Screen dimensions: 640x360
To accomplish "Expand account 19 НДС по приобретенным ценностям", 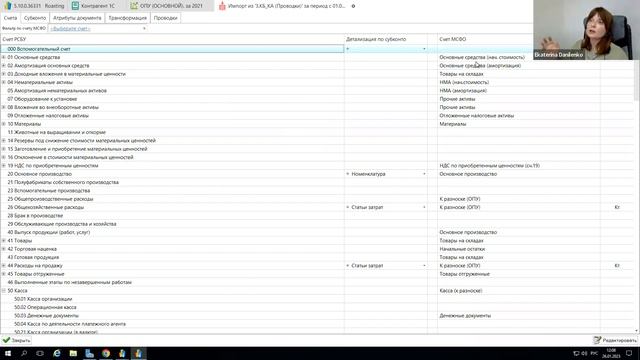I will (4, 166).
